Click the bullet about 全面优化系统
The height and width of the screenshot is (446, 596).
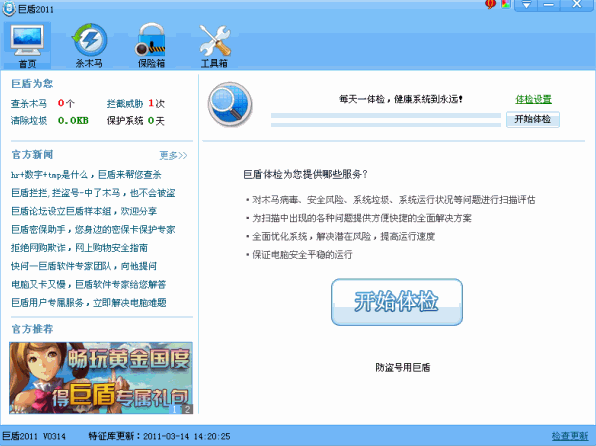[x=341, y=236]
